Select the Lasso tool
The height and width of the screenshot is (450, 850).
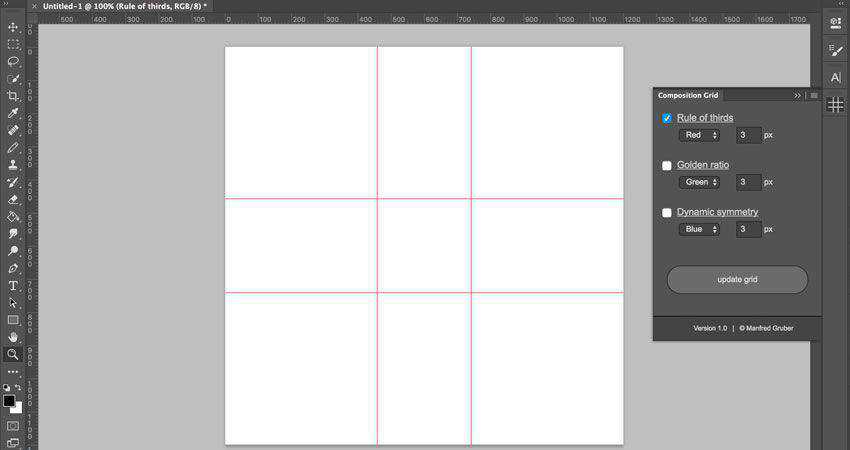(13, 61)
